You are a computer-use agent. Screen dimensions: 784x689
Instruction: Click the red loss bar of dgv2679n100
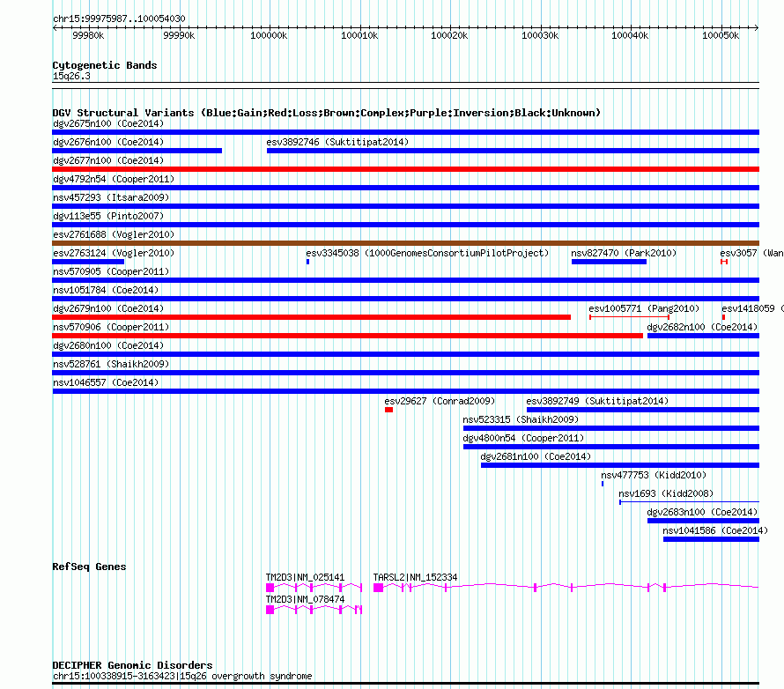pyautogui.click(x=312, y=317)
